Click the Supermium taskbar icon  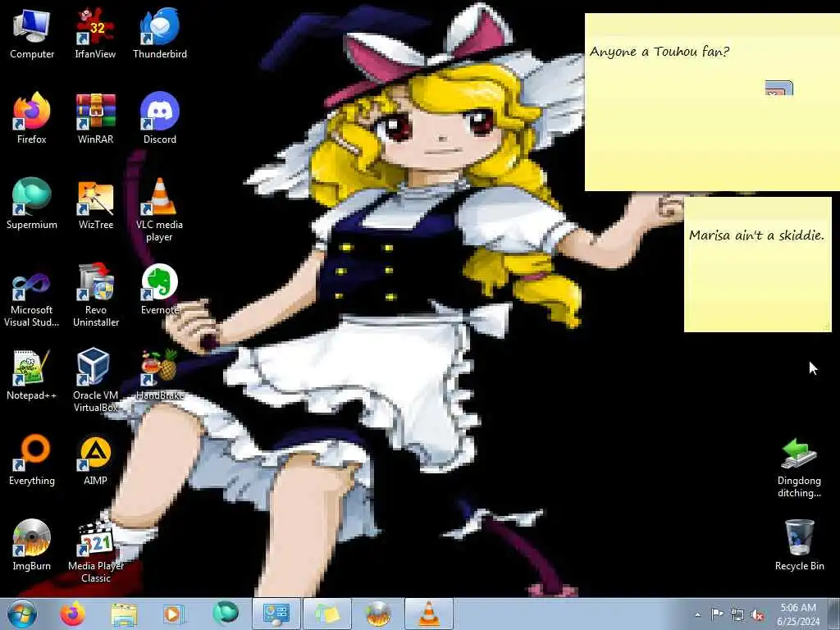coord(225,614)
